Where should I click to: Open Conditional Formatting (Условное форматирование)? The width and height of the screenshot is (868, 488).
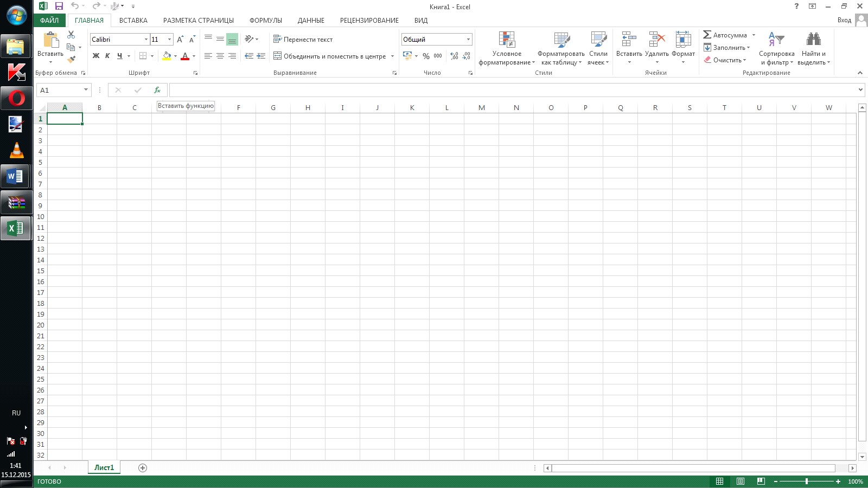pyautogui.click(x=507, y=49)
